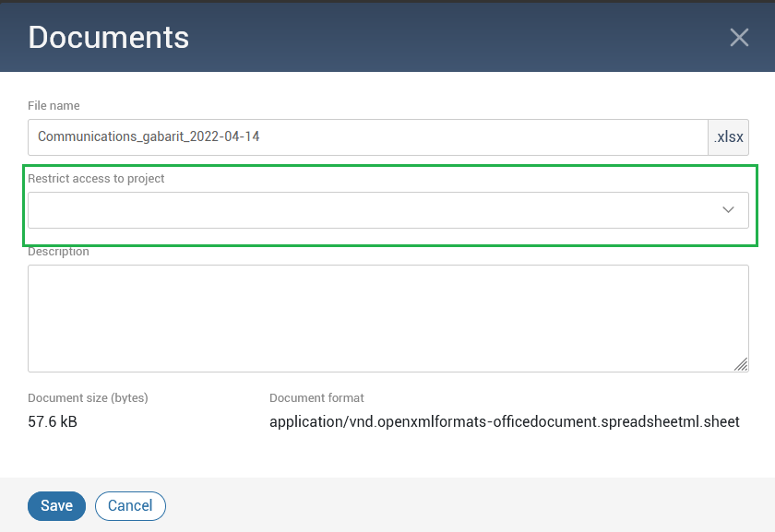Focus the Description text area
This screenshot has width=775, height=532.
click(x=387, y=318)
